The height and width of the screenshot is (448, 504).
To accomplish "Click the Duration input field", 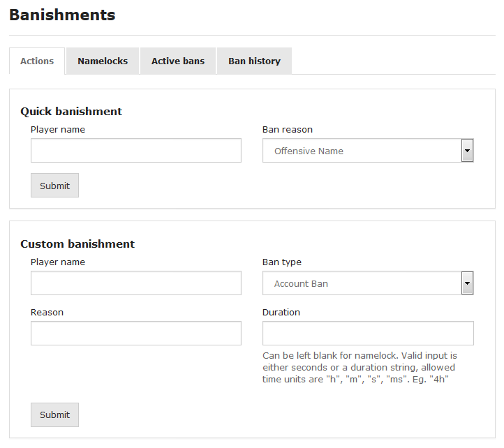I will (x=368, y=334).
